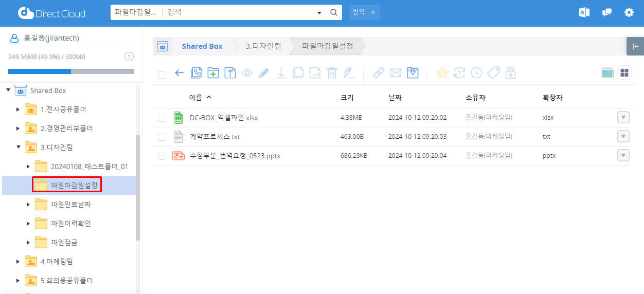This screenshot has width=644, height=294.
Task: Open the dropdown menu for 수정부분_번역요청_0523.pptx row
Action: 623,155
